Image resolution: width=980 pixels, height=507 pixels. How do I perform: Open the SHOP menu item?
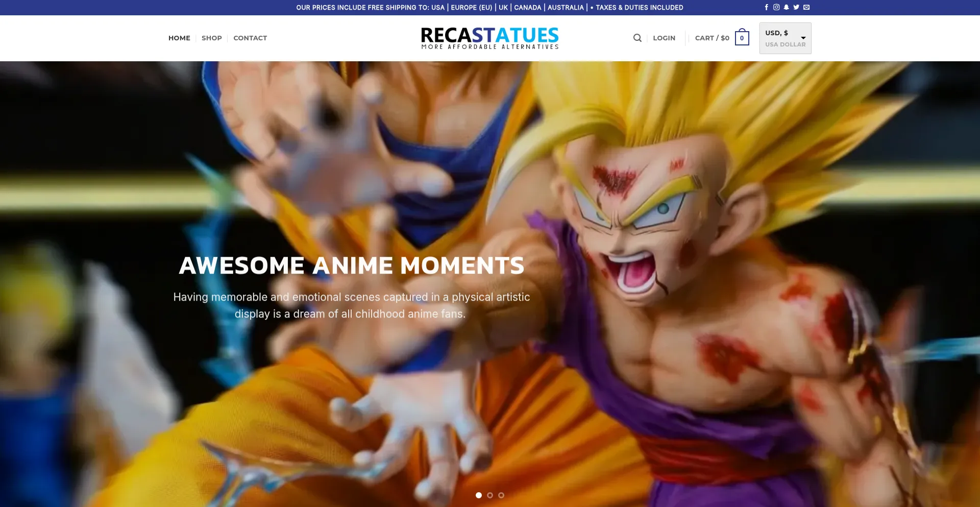(212, 38)
